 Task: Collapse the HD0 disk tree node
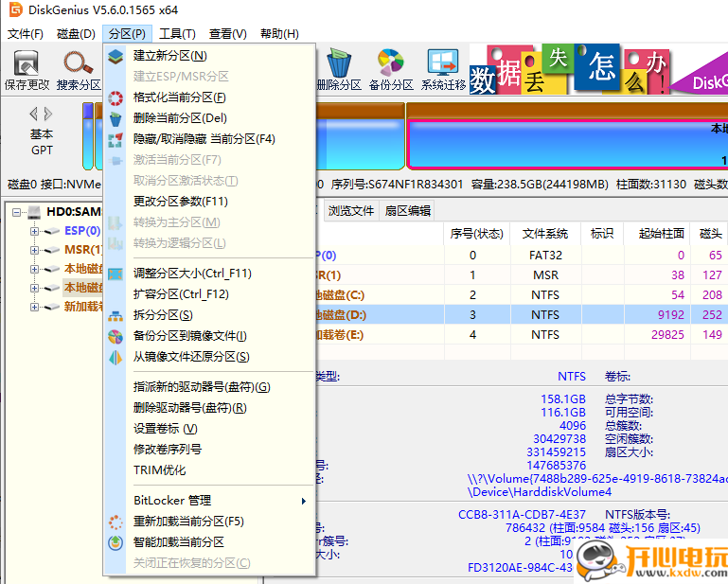17,213
